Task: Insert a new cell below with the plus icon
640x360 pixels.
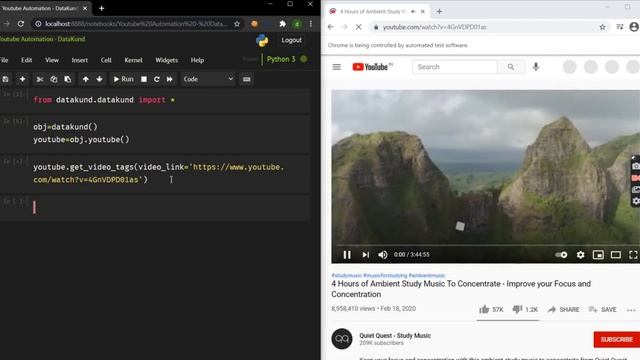Action: 22,79
